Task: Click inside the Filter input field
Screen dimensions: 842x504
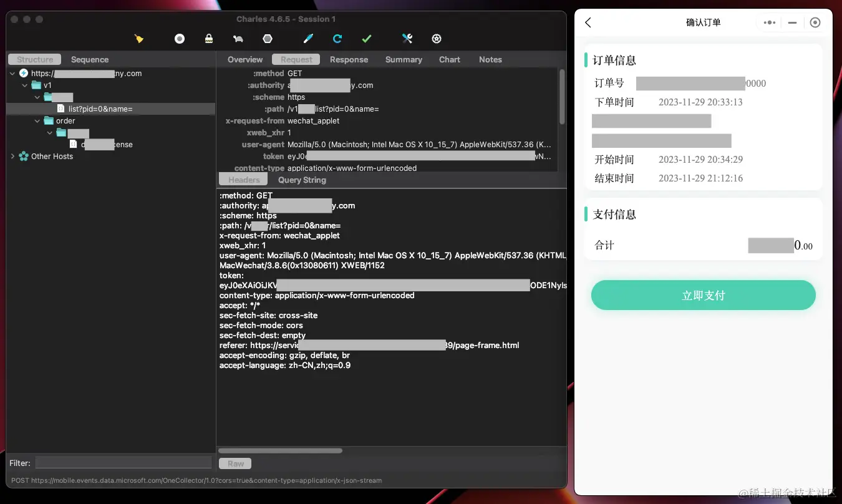Action: pyautogui.click(x=123, y=463)
